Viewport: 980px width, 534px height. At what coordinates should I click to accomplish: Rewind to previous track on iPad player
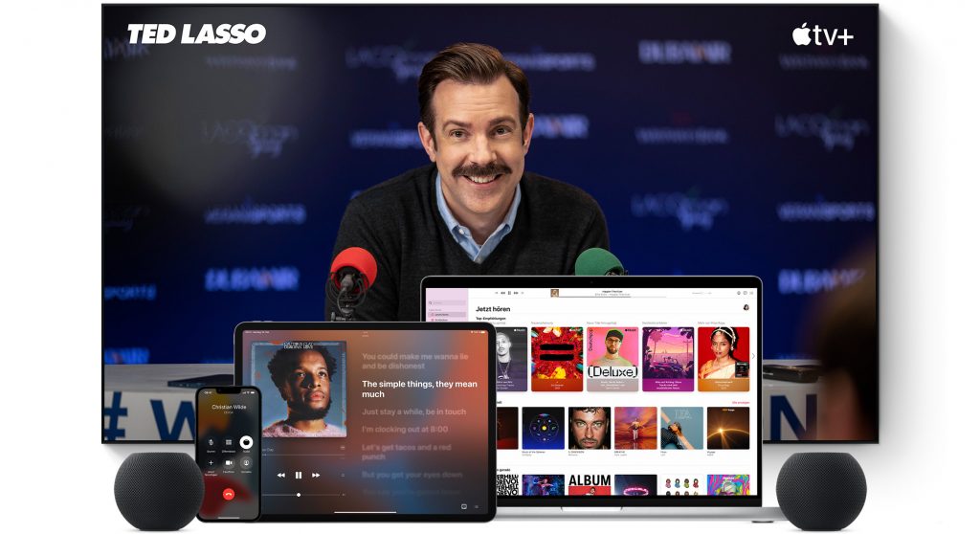[280, 475]
